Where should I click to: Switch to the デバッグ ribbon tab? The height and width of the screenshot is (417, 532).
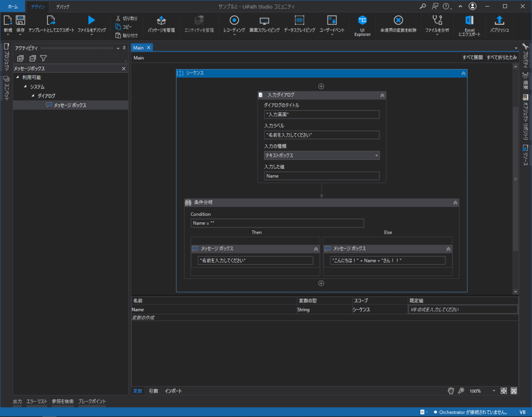[x=63, y=7]
